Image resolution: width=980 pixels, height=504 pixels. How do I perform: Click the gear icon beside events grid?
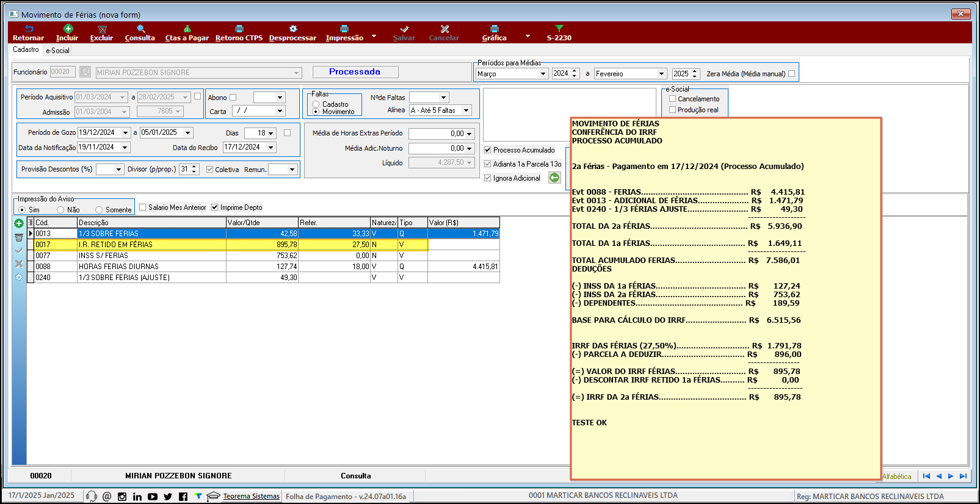(x=19, y=277)
